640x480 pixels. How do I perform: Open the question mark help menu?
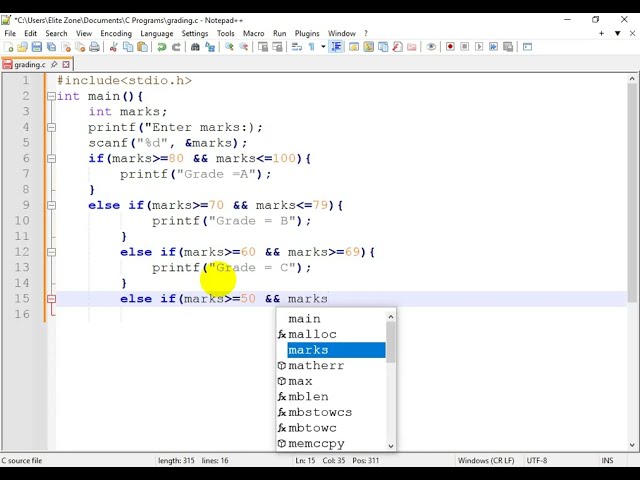pos(366,33)
